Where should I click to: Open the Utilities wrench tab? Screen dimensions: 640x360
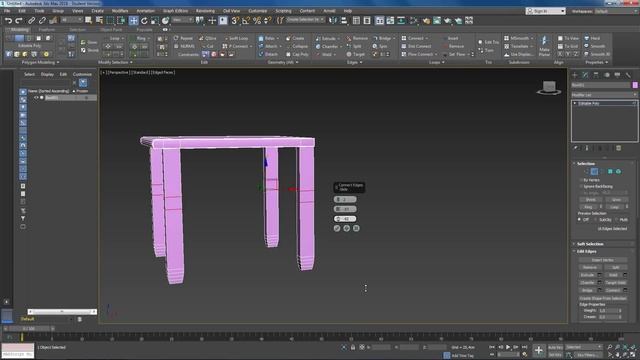[x=628, y=75]
